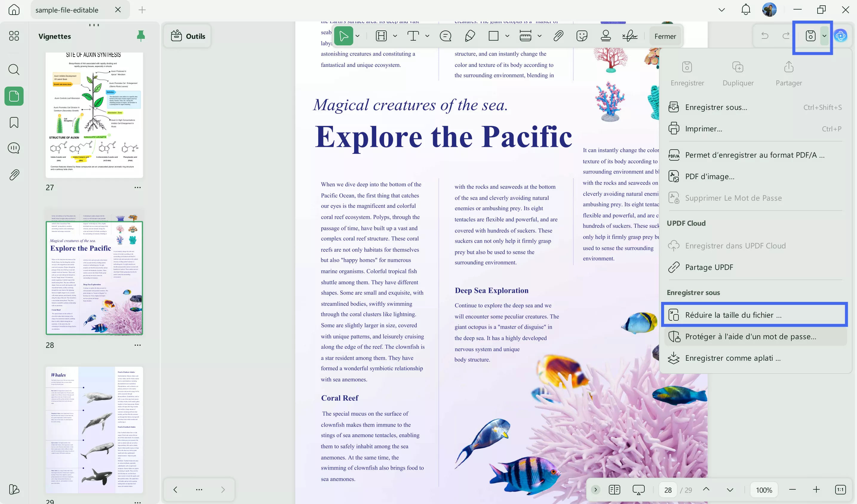Zoom out with minus button
Image resolution: width=857 pixels, height=504 pixels.
(793, 490)
